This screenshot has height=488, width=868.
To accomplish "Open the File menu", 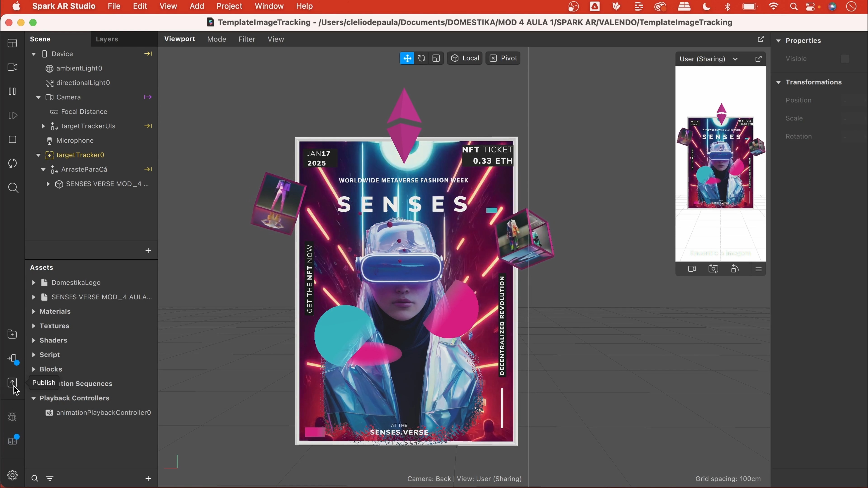I will (114, 6).
